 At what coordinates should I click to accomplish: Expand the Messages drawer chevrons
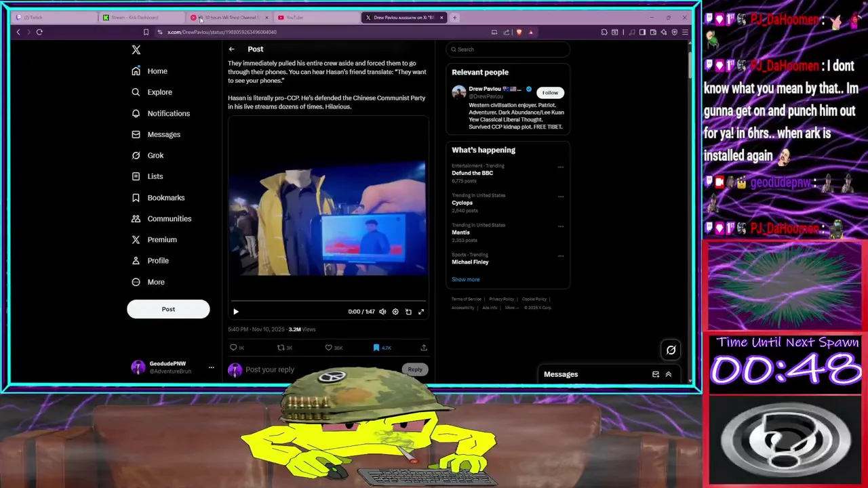click(x=668, y=374)
